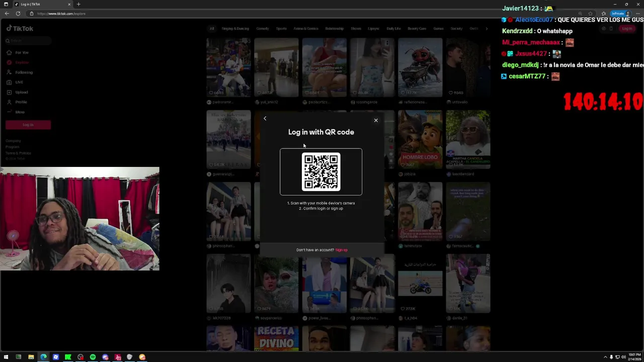Open Spotify from taskbar

93,357
